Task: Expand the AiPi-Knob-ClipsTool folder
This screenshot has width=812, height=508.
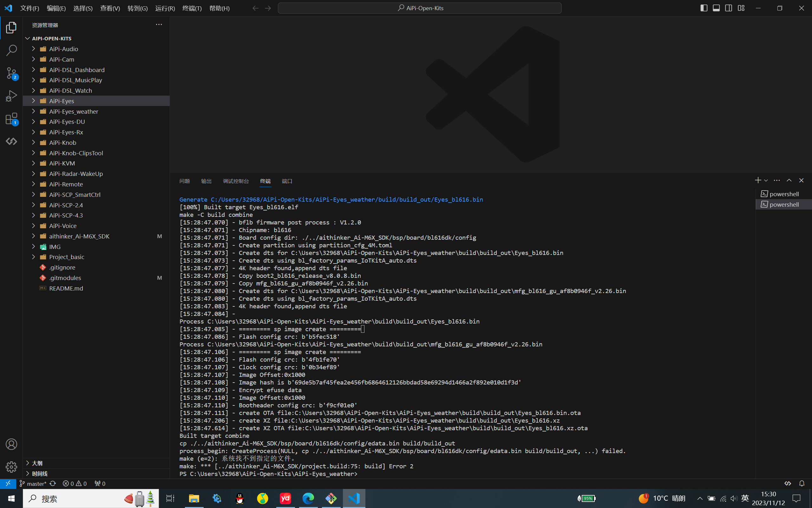Action: pyautogui.click(x=34, y=153)
